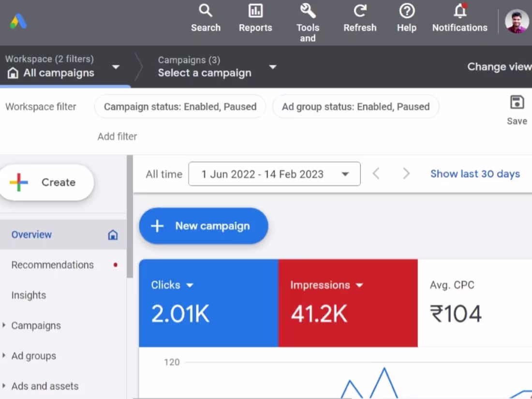532x399 pixels.
Task: Open the Select a campaign dropdown
Action: (x=273, y=68)
